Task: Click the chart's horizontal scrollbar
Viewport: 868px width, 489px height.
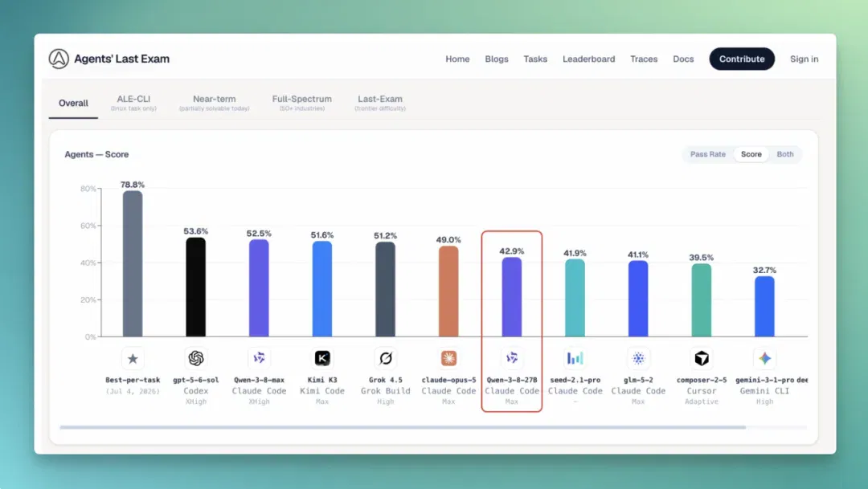Action: (403, 427)
